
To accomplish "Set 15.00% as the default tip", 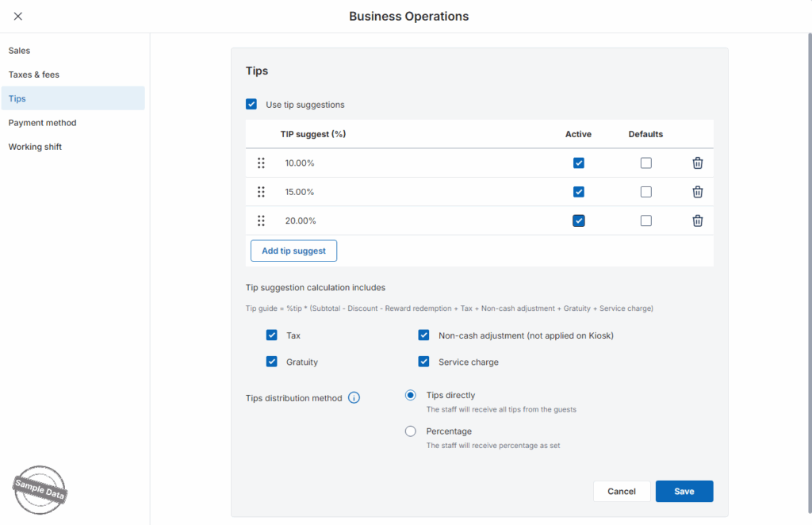I will 645,192.
